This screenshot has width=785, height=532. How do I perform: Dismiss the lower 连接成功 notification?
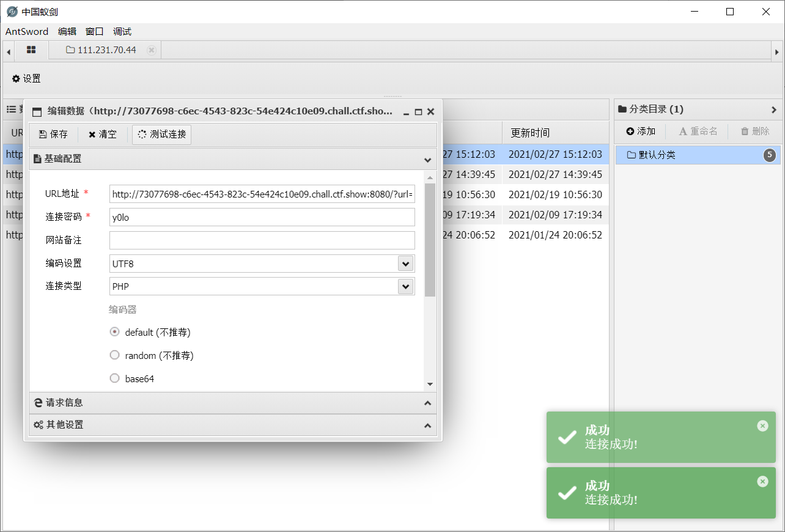point(762,481)
